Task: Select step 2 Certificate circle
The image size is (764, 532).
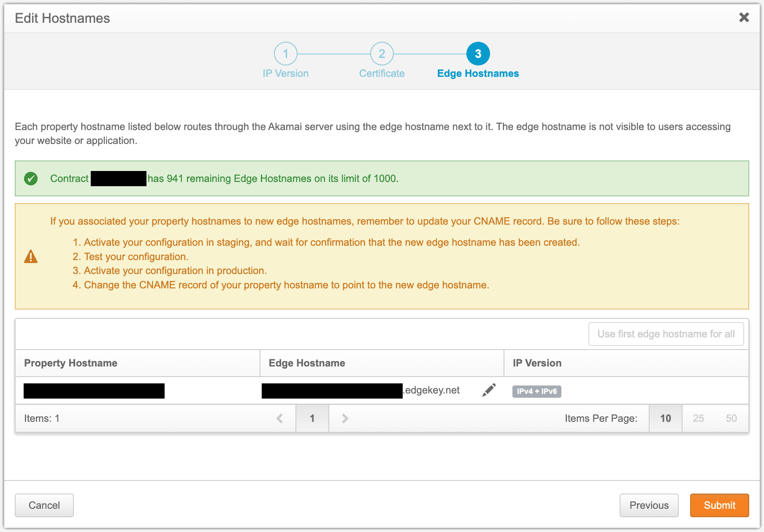Action: click(x=382, y=54)
